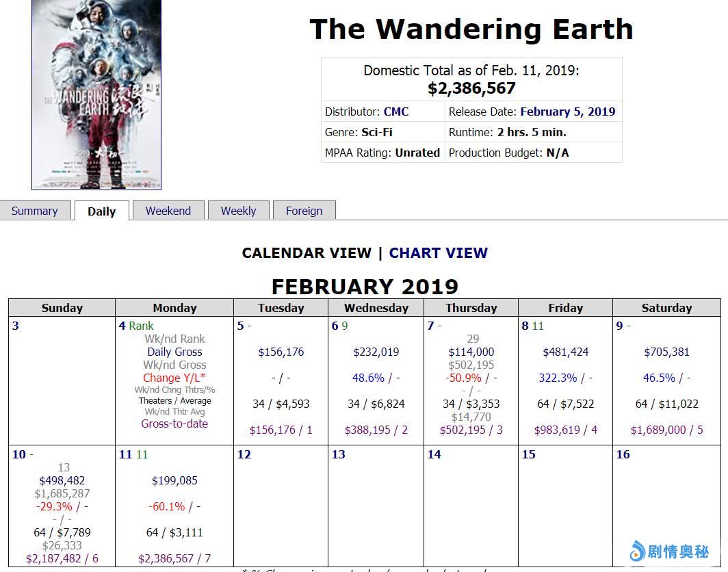Image resolution: width=728 pixels, height=572 pixels.
Task: Click the Daily Gross legend label
Action: (174, 352)
